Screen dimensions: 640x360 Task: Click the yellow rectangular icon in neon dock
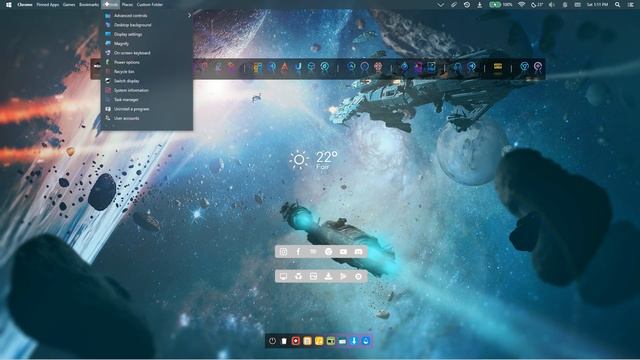498,67
